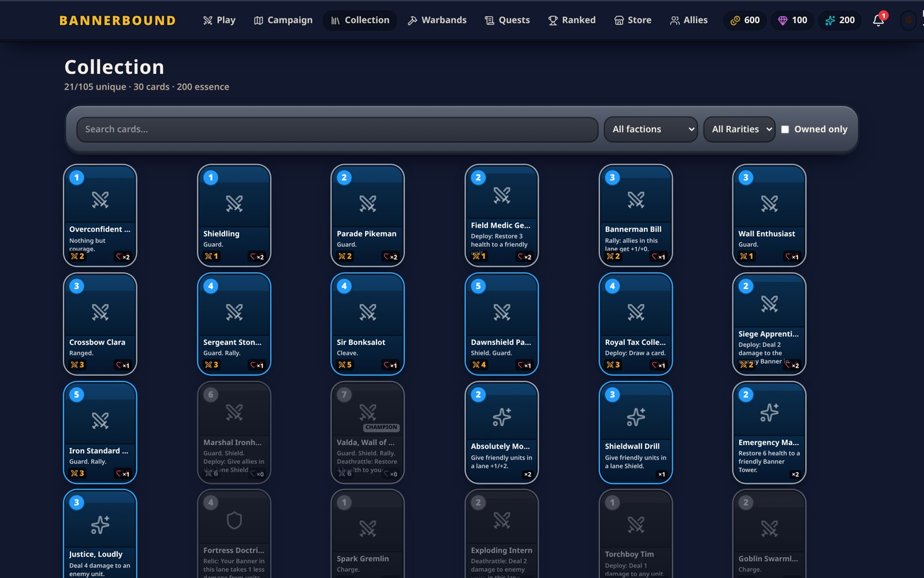
Task: Click cost badge 5 on Sir Bonksalot... Dawnshield Paladin card
Action: (x=478, y=286)
